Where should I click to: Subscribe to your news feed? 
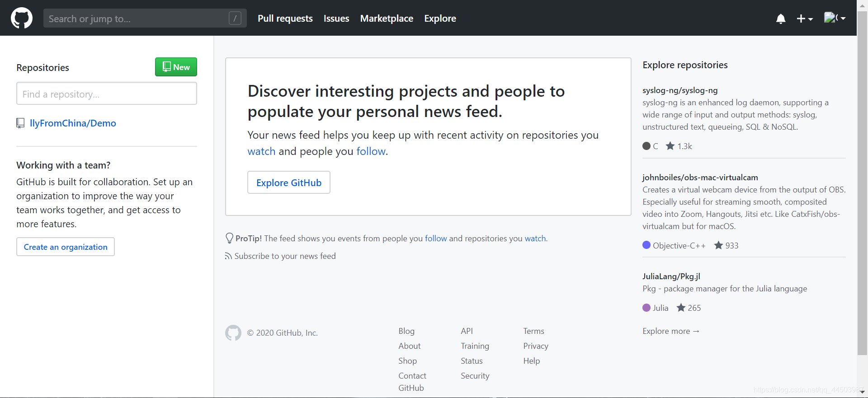pos(285,256)
